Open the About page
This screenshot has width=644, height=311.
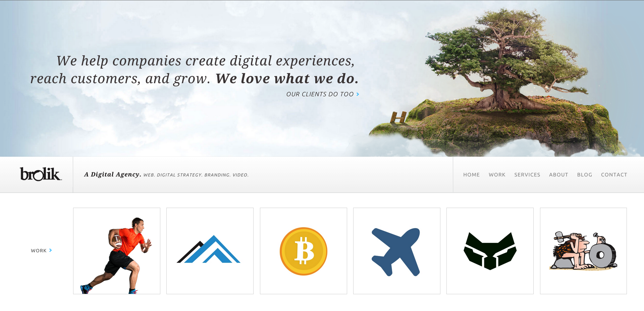[558, 175]
